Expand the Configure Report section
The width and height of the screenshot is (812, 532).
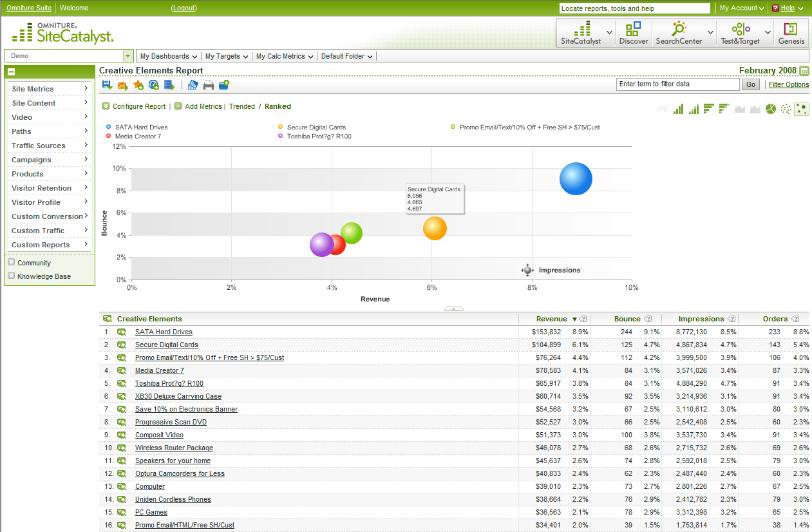click(x=106, y=106)
